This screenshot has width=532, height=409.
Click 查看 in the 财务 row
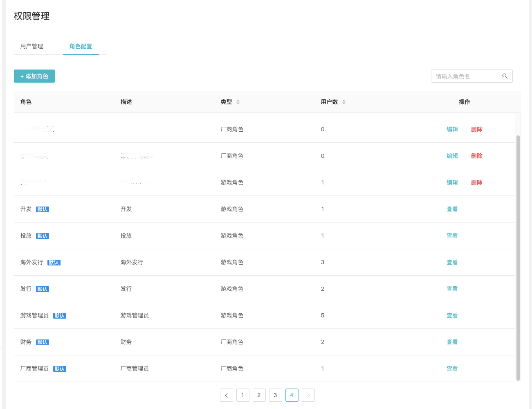(452, 342)
